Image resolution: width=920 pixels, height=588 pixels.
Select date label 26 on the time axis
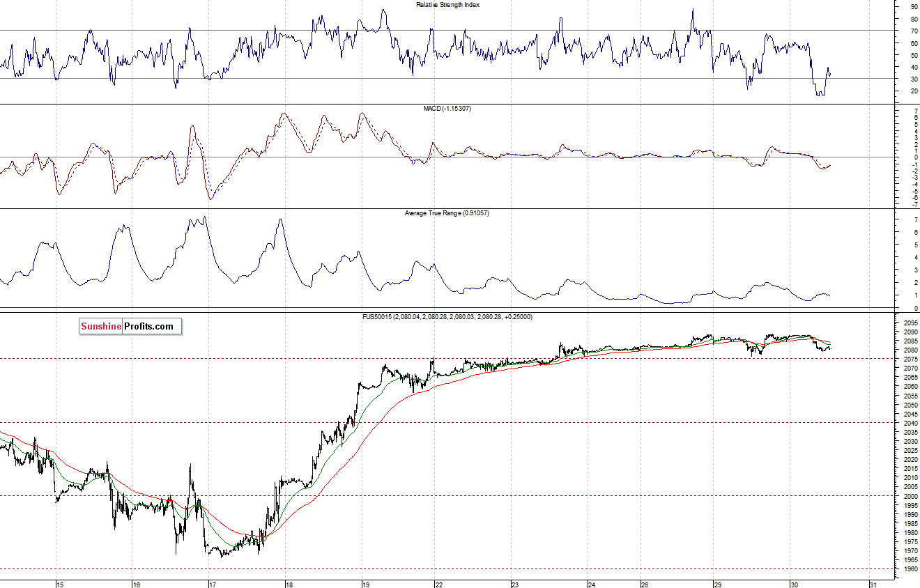click(x=645, y=584)
